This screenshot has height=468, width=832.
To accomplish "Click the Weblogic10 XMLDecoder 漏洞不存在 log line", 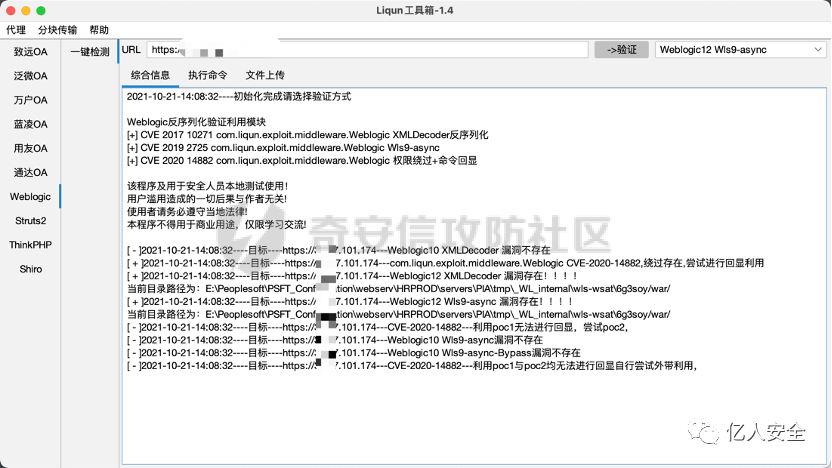I will tap(339, 250).
